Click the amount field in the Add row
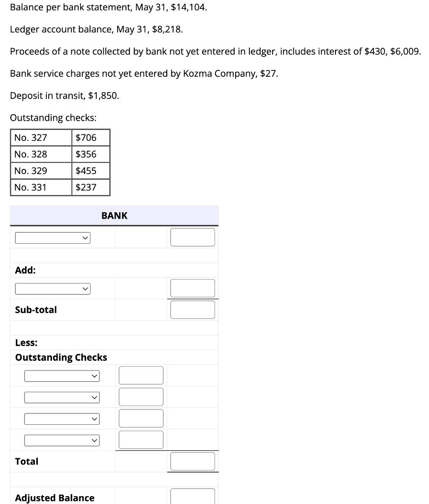 (x=192, y=288)
